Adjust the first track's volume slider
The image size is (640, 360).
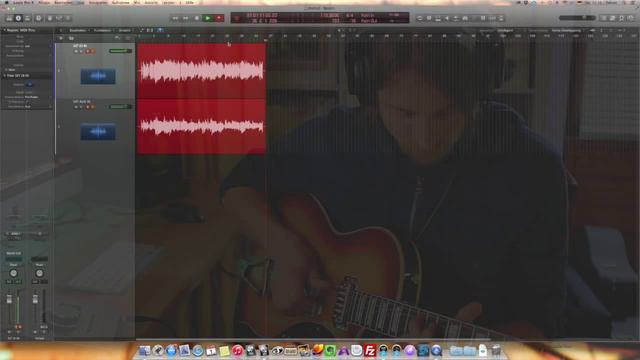pos(120,51)
